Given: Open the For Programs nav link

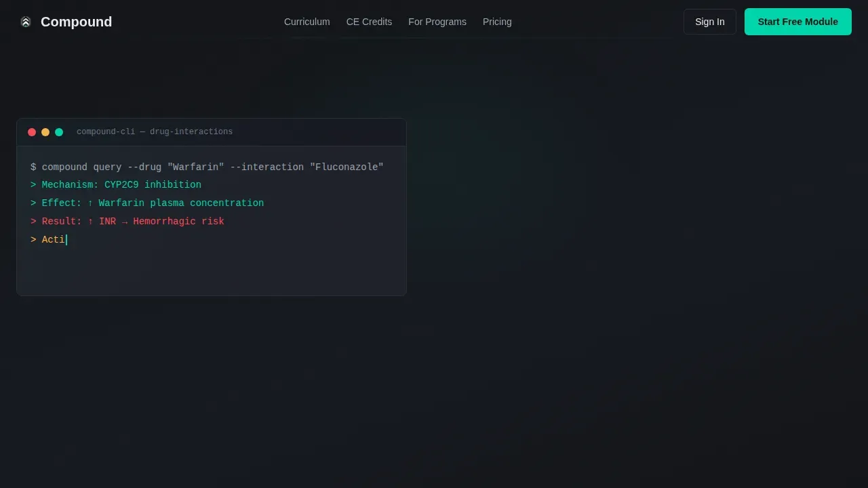Looking at the screenshot, I should (x=437, y=22).
